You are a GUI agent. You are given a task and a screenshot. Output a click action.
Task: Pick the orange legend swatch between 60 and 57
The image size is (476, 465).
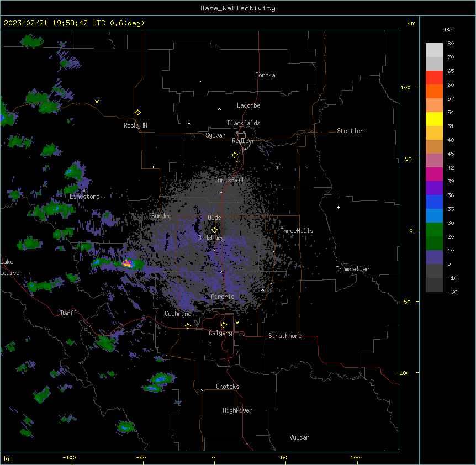coord(434,91)
